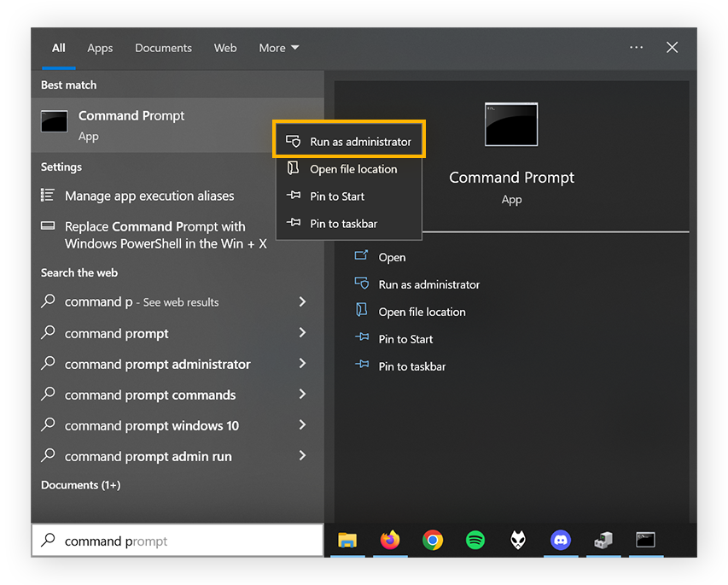Select the Web search filter
Screen dimensions: 728x585
225,48
